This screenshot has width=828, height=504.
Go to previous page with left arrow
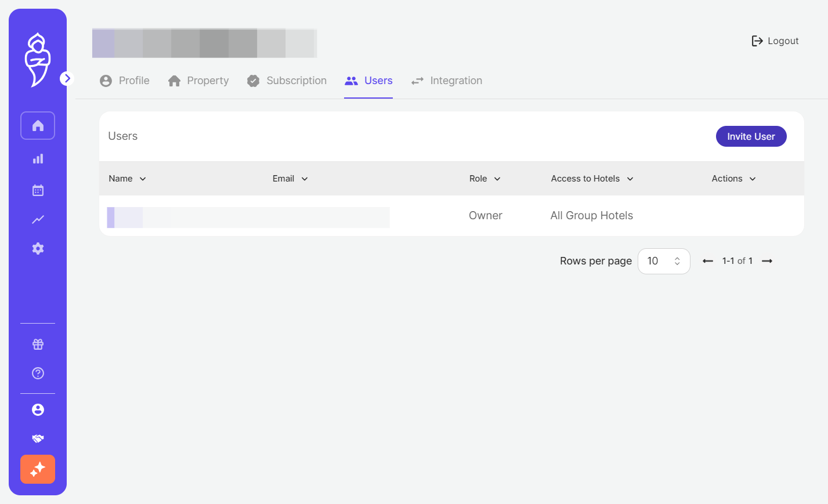click(x=707, y=261)
